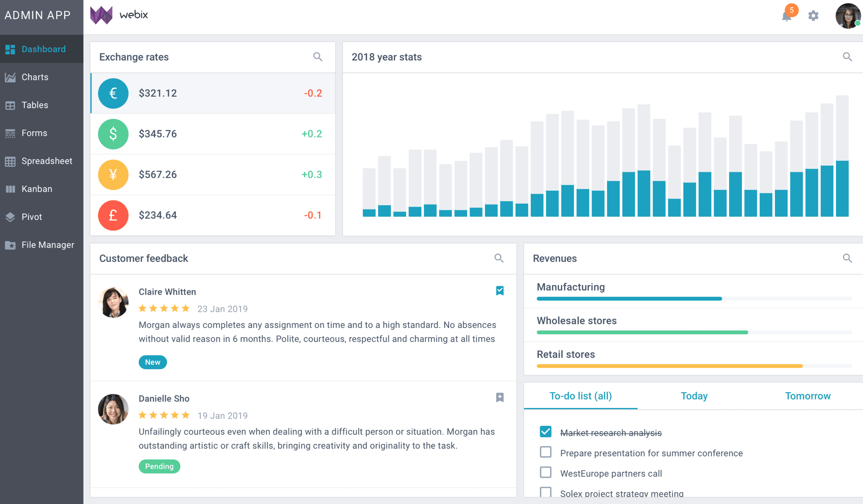Screen dimensions: 863x504
Task: Click the 23 Jan 2019 date
Action: (x=222, y=309)
